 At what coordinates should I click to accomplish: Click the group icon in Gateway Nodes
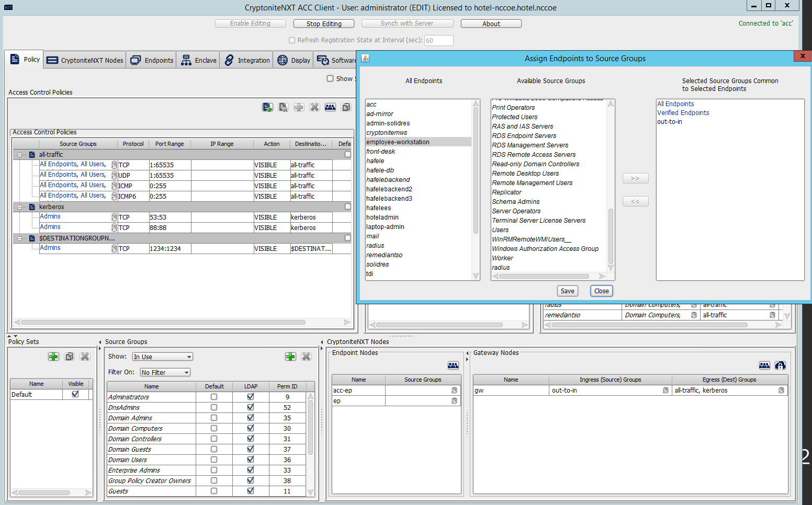pyautogui.click(x=764, y=365)
